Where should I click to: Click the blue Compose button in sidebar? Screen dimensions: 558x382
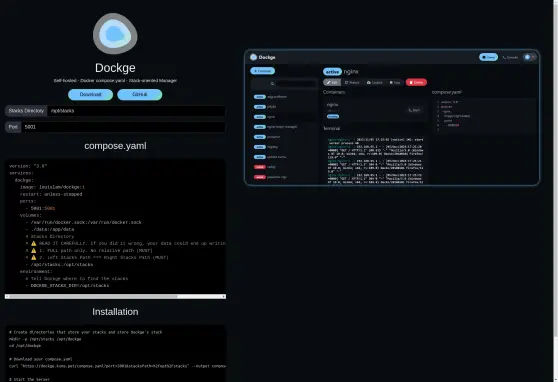263,71
